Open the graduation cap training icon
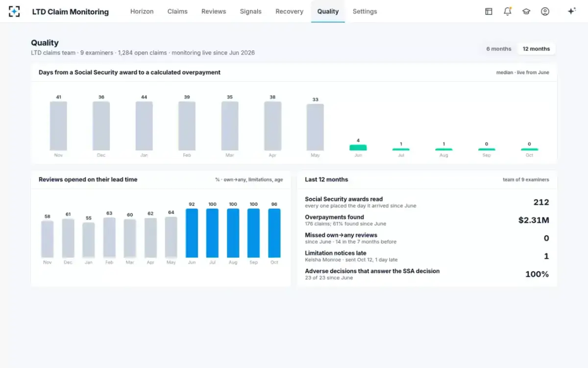The width and height of the screenshot is (588, 368). click(526, 11)
